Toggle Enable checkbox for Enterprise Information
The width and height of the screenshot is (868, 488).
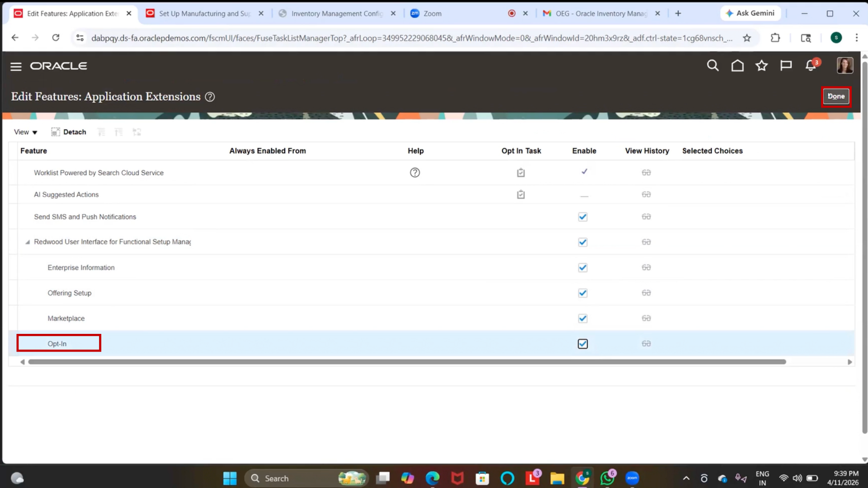pos(583,267)
